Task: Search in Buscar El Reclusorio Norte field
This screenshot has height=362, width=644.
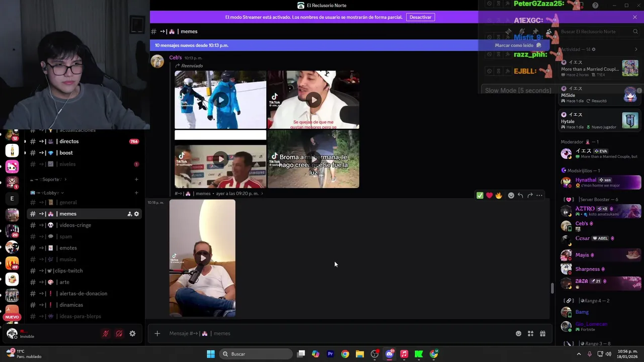Action: [x=599, y=32]
